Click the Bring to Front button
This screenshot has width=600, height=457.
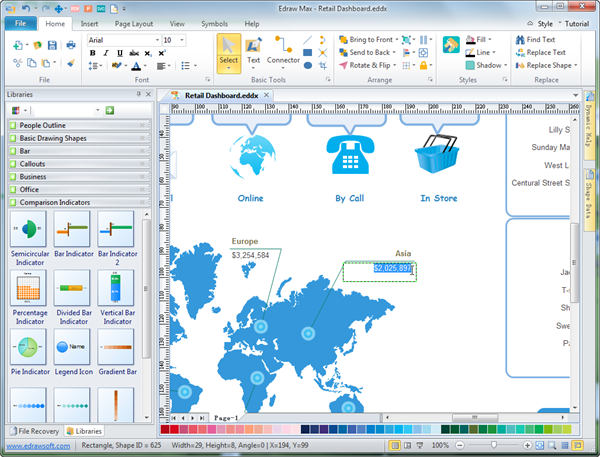click(376, 40)
